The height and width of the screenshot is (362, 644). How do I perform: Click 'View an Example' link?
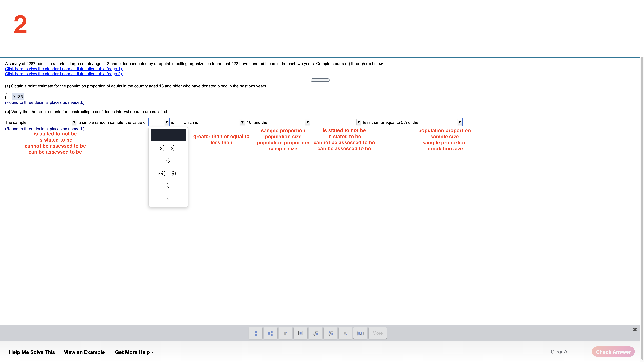point(84,352)
